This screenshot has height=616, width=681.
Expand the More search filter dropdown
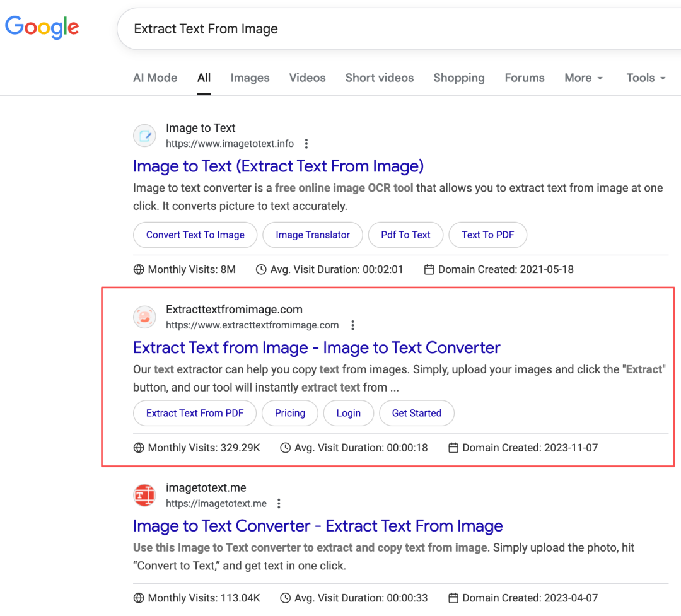point(584,78)
